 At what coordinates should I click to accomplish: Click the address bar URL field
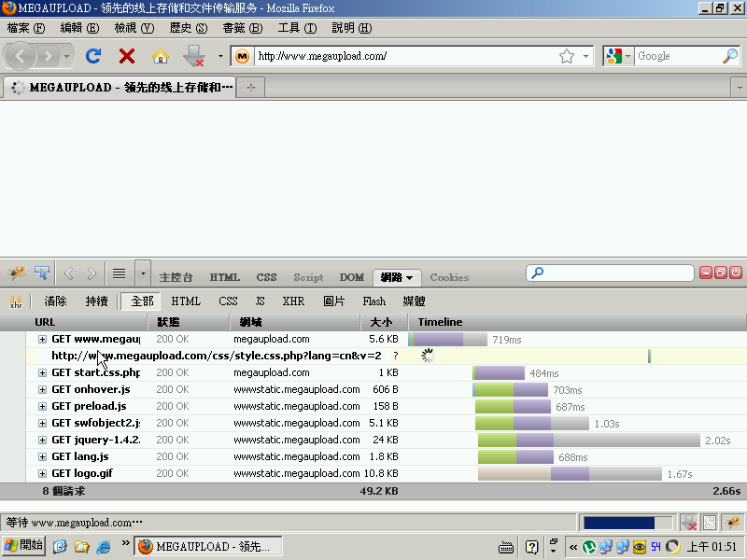(x=405, y=56)
